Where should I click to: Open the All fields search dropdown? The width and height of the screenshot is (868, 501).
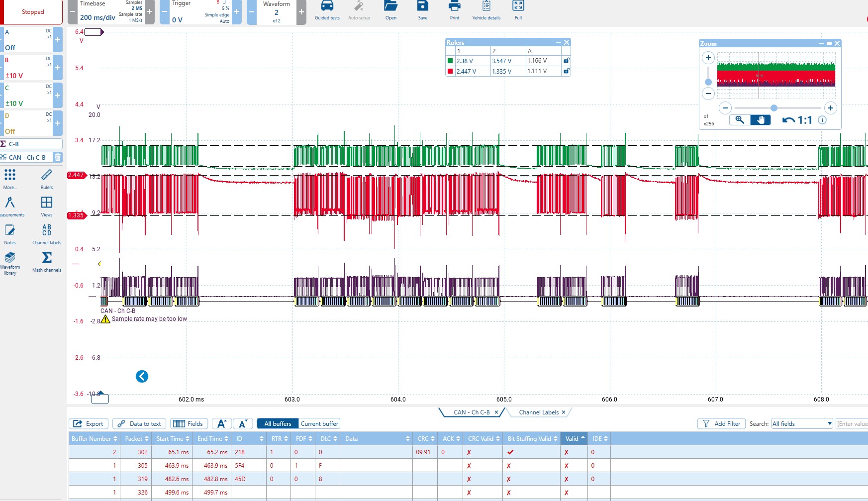pyautogui.click(x=802, y=424)
